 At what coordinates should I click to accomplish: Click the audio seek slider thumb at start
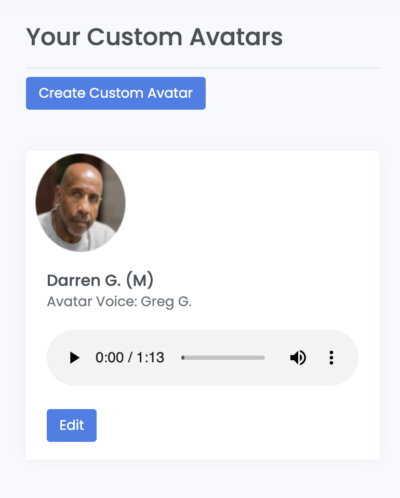point(183,358)
